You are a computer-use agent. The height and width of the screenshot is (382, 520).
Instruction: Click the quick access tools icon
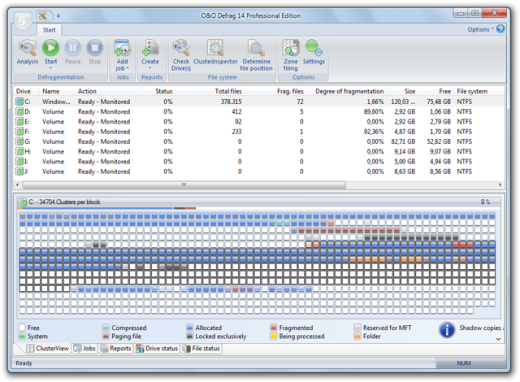pos(42,16)
